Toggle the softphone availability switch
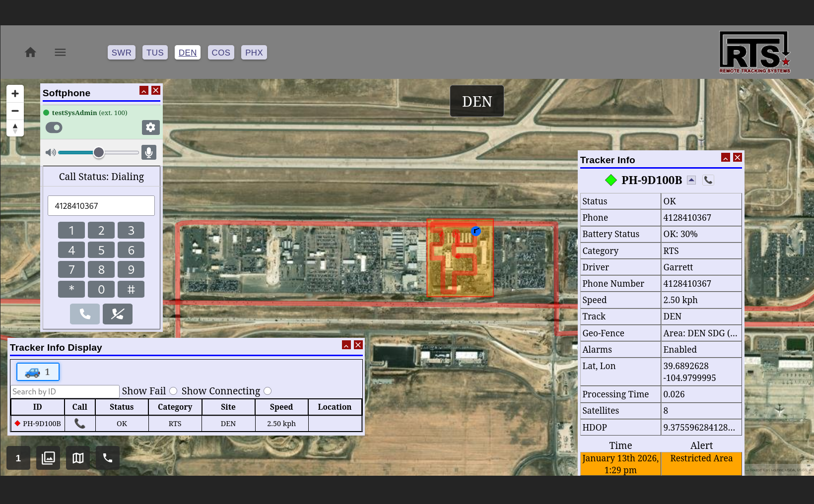 pos(54,127)
